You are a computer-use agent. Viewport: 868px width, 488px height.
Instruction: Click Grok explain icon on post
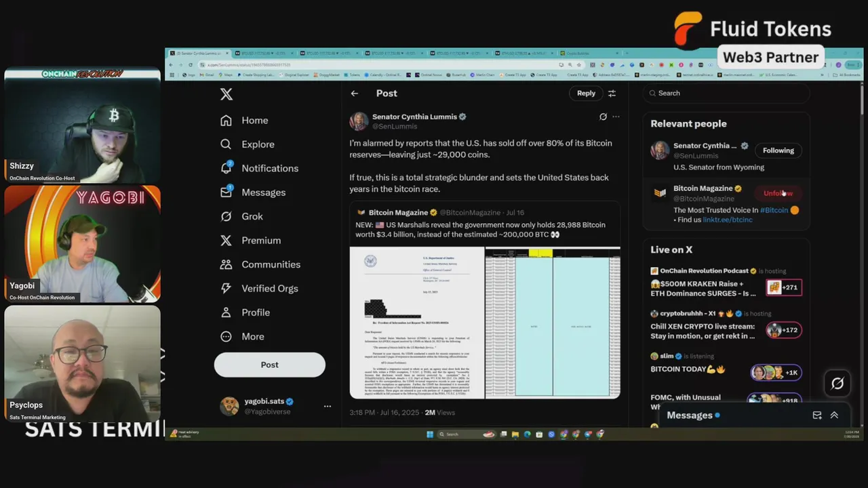[x=603, y=117]
